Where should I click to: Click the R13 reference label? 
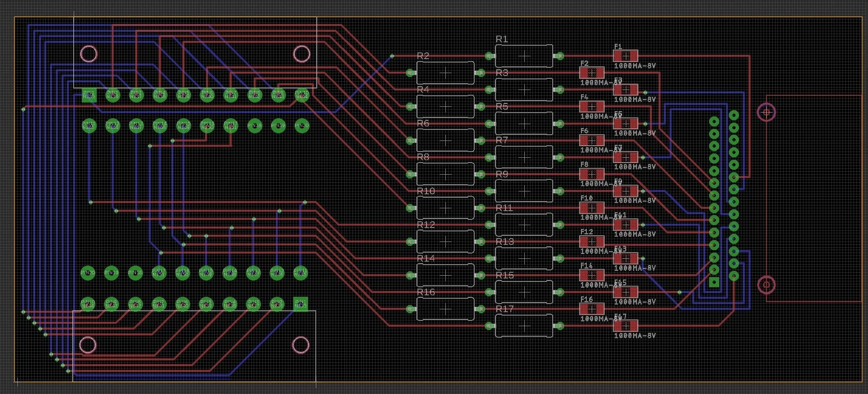(x=505, y=241)
